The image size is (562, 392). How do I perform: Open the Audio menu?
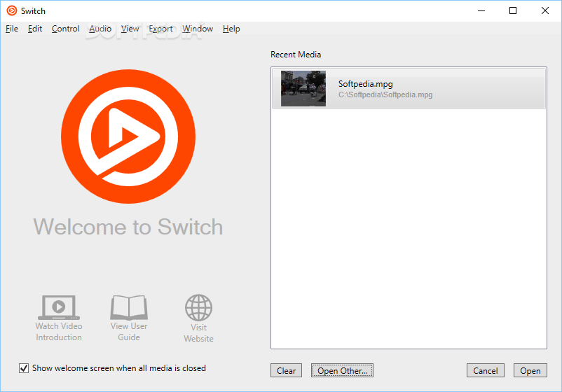click(100, 29)
